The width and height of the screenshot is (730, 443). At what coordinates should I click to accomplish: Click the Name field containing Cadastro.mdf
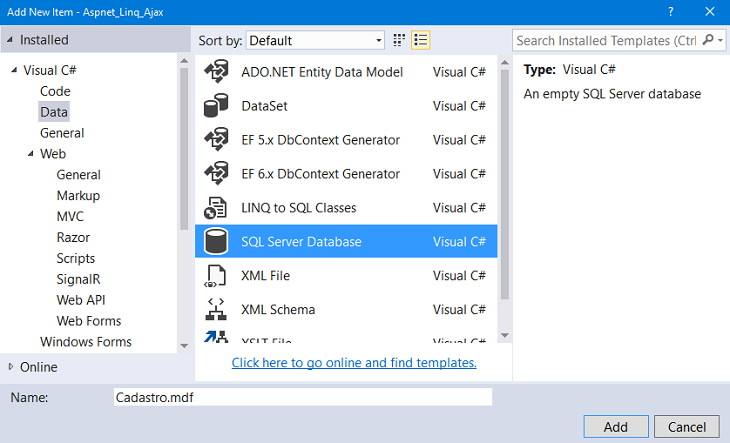tap(303, 397)
